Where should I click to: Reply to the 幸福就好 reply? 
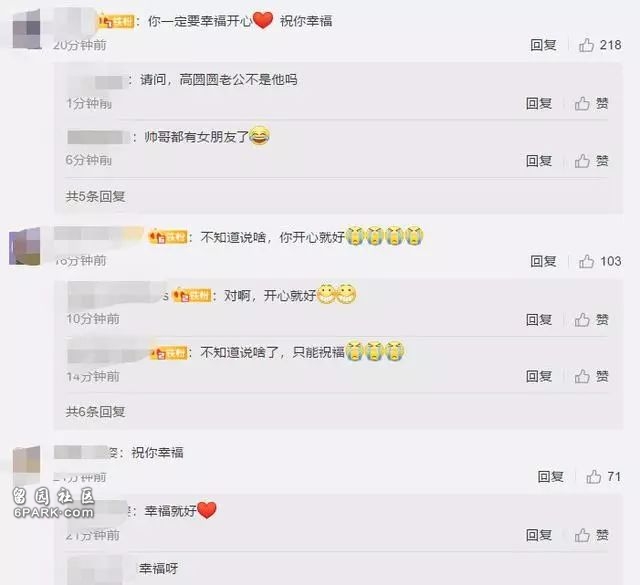point(539,535)
